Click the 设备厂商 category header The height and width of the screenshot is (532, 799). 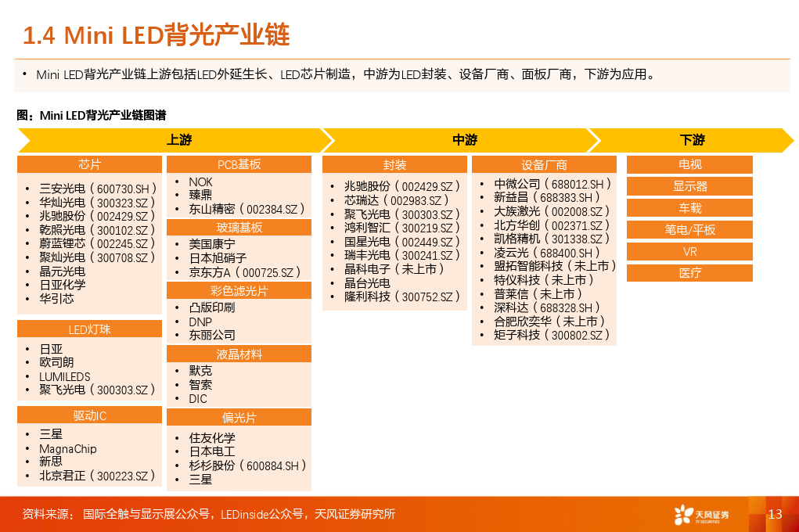pyautogui.click(x=544, y=165)
